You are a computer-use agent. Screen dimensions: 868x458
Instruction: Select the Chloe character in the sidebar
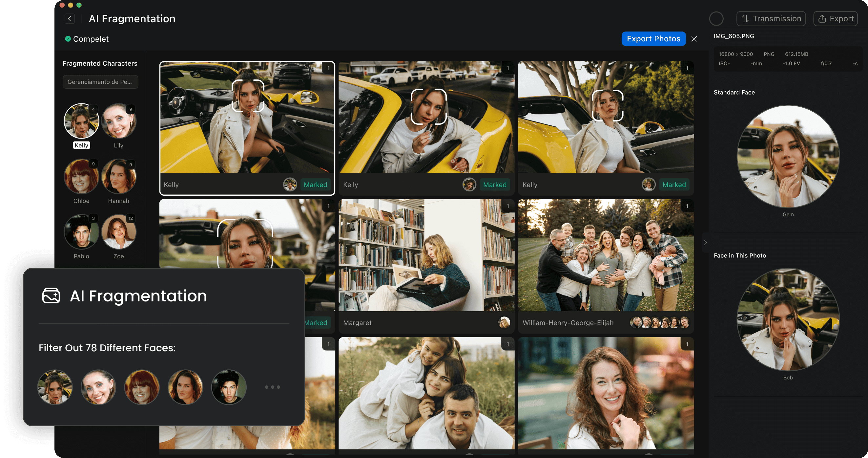tap(81, 176)
